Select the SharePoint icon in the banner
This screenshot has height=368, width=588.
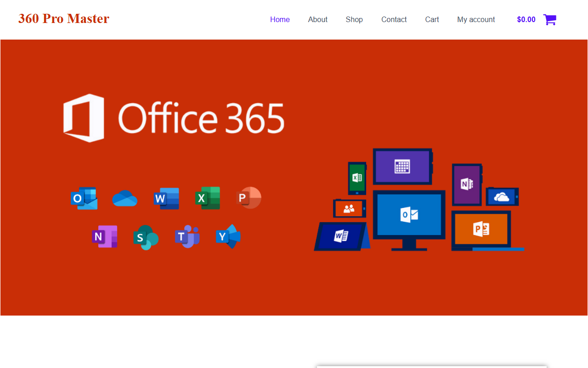146,237
